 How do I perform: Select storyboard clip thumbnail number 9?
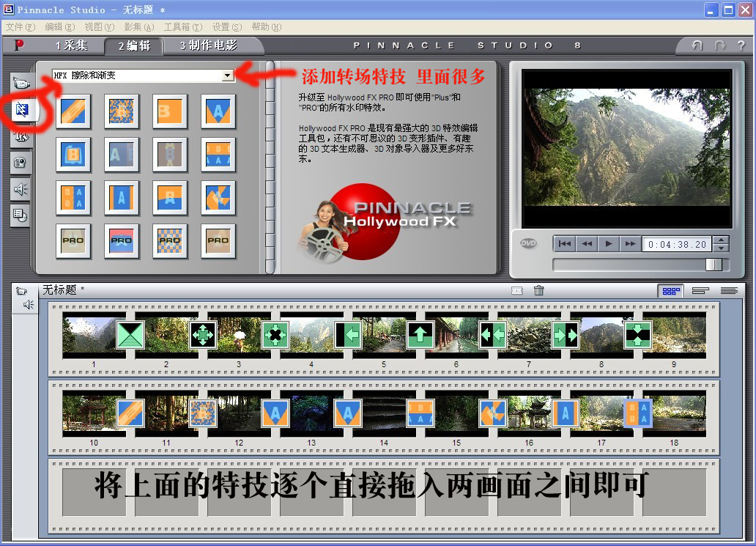674,335
